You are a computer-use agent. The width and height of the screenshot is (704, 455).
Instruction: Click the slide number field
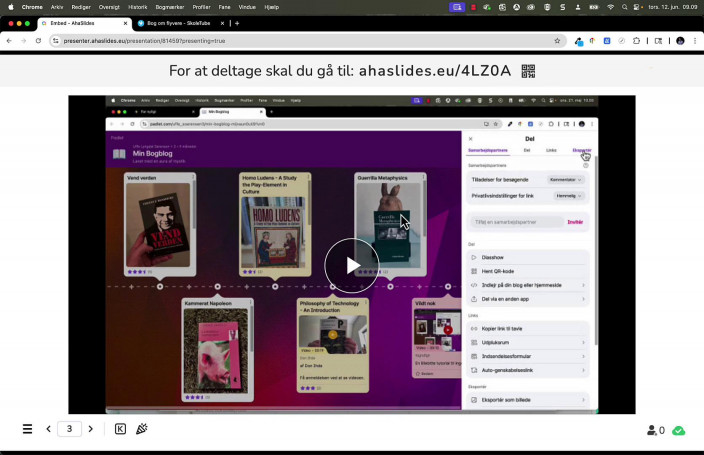[69, 429]
